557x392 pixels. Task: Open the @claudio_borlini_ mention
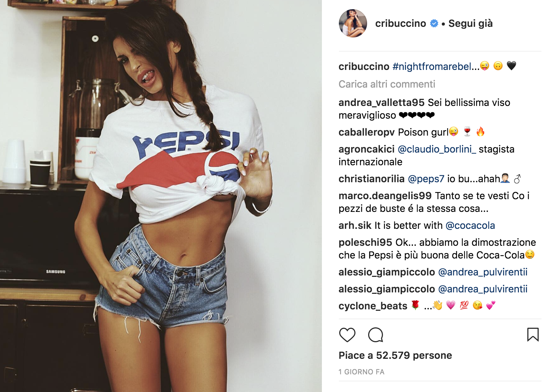click(437, 149)
